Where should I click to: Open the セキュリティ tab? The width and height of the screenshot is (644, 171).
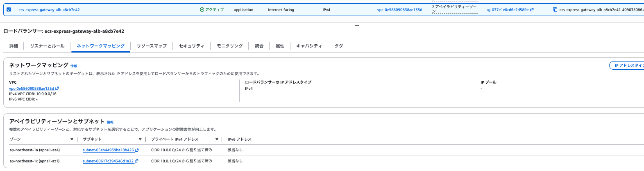pos(191,46)
